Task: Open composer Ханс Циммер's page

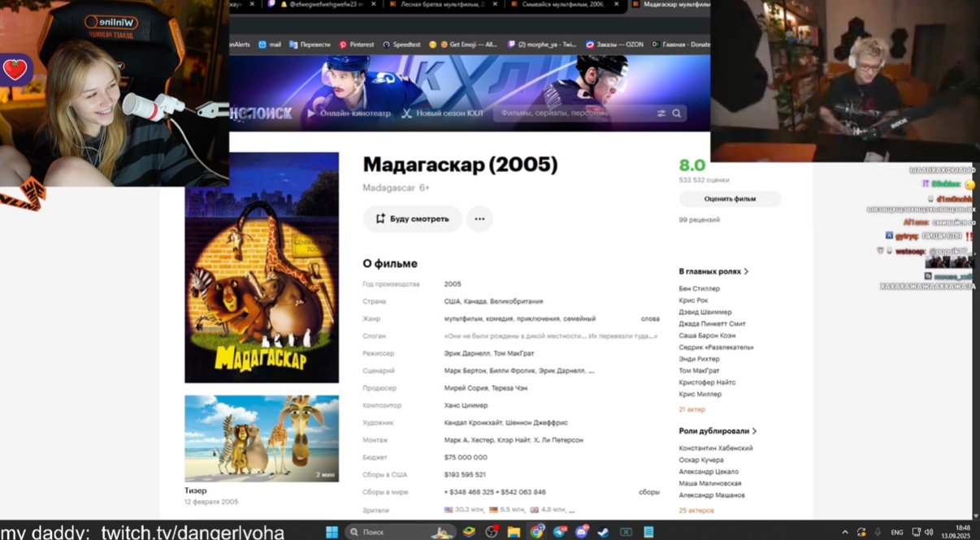Action: coord(466,405)
